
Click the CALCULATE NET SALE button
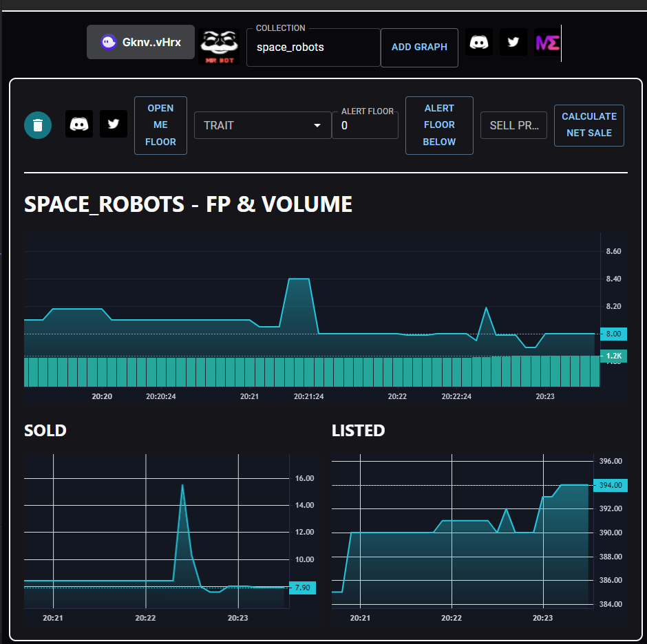(x=588, y=125)
